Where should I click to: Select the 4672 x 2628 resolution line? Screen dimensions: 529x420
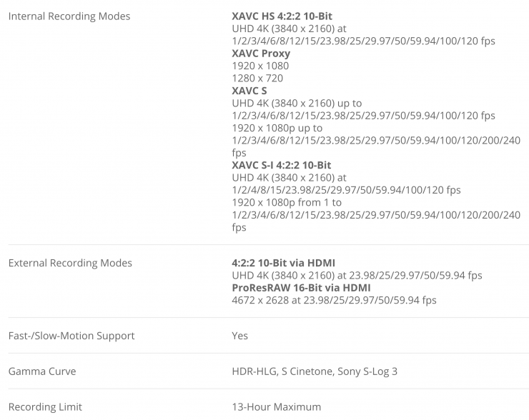click(334, 300)
